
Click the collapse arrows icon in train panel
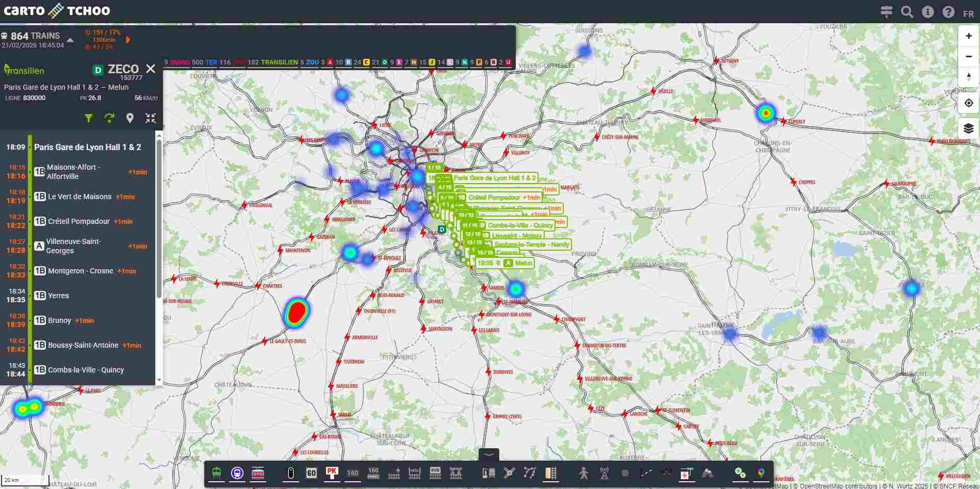151,118
